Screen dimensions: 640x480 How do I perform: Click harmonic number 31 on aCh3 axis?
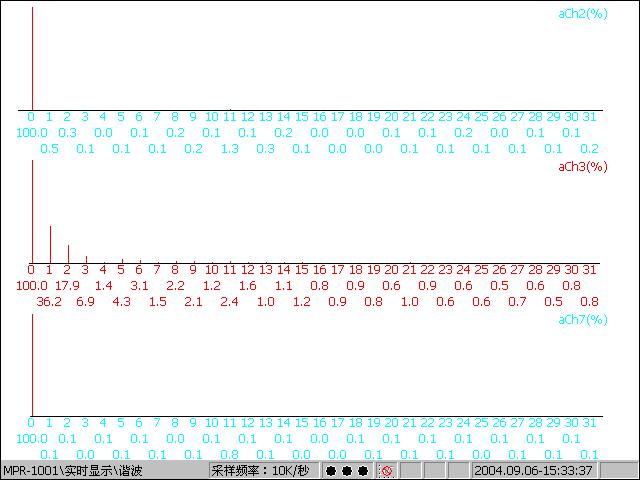(x=589, y=269)
